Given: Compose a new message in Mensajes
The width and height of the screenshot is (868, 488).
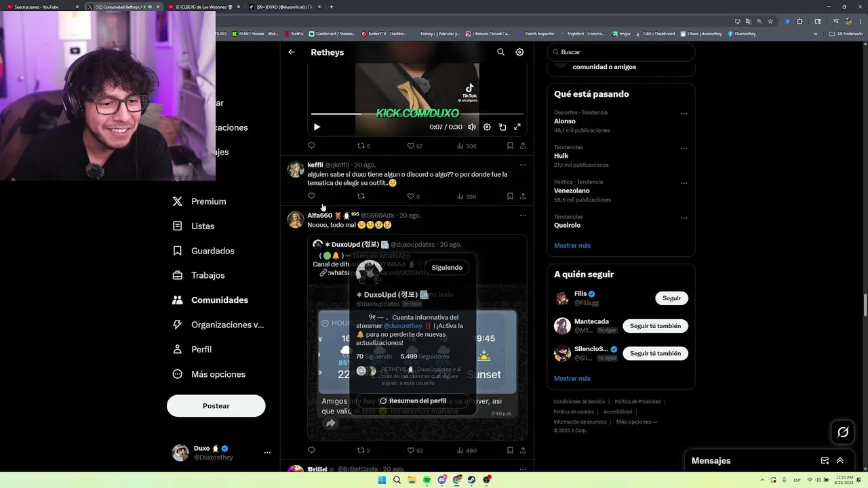Looking at the screenshot, I should pos(825,461).
